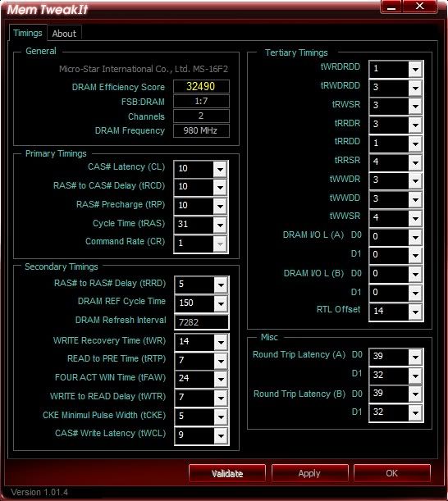Close the Mem TweakIt window

coord(420,7)
